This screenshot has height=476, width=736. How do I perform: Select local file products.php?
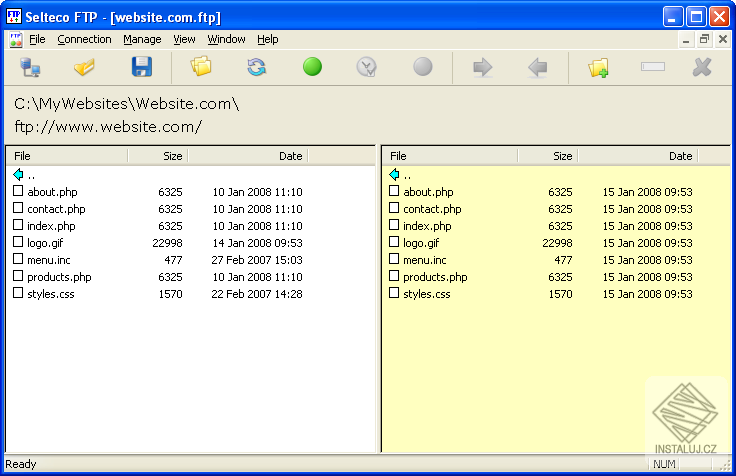(x=59, y=277)
